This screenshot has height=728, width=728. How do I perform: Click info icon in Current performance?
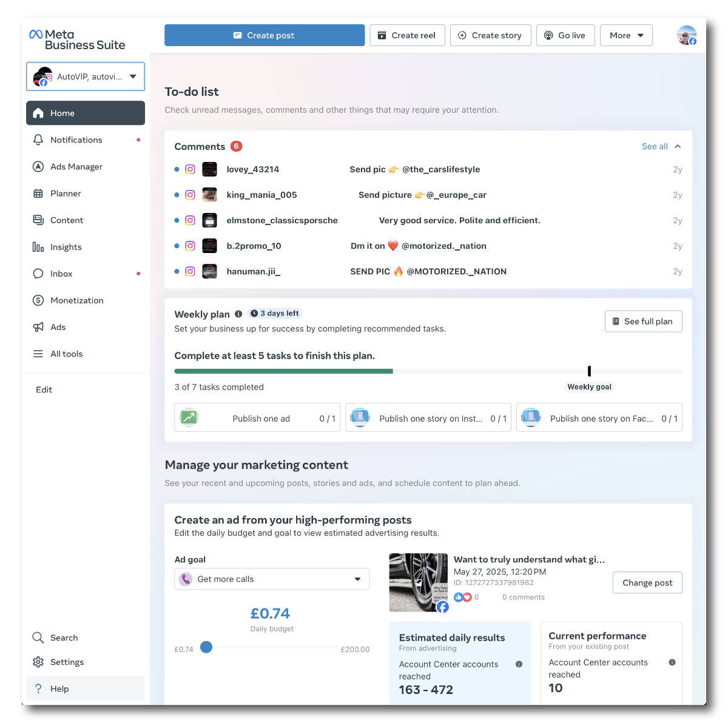(672, 662)
